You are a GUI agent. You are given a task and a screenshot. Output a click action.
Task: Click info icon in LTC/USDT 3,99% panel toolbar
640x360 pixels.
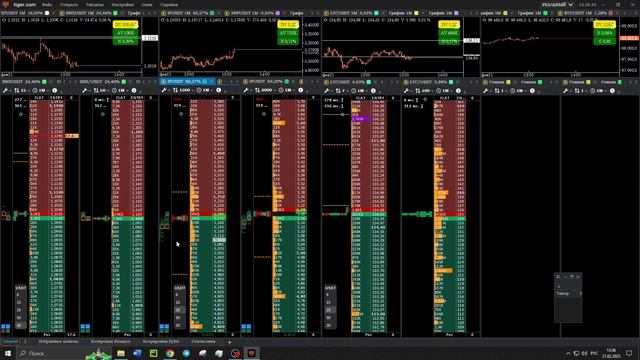point(458,91)
